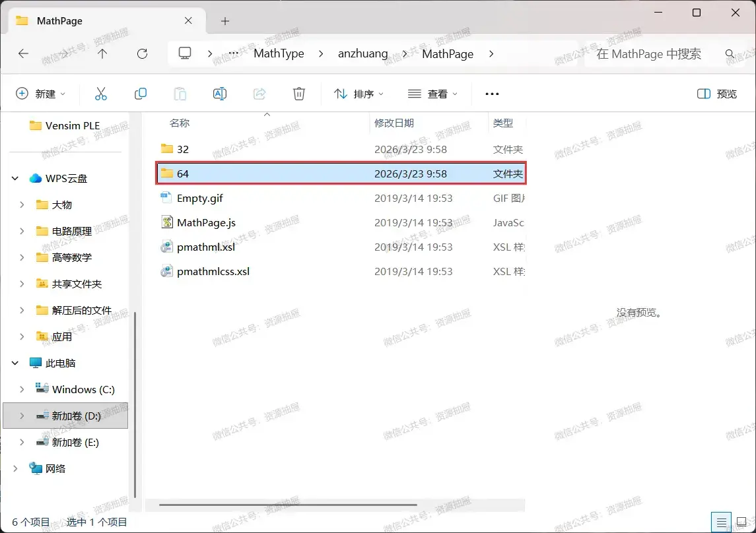Click the pmathml.xsl file icon

(167, 247)
